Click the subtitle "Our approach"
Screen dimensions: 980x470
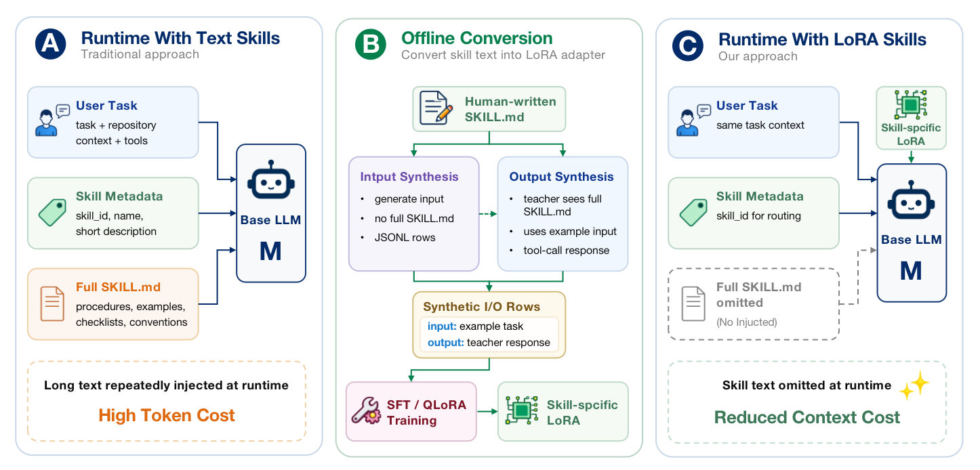point(758,56)
